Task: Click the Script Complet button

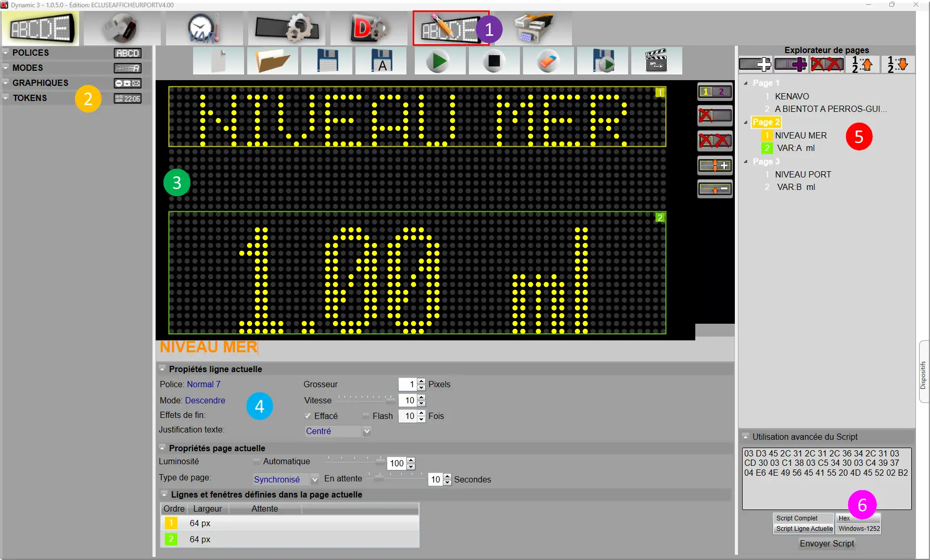Action: tap(797, 518)
